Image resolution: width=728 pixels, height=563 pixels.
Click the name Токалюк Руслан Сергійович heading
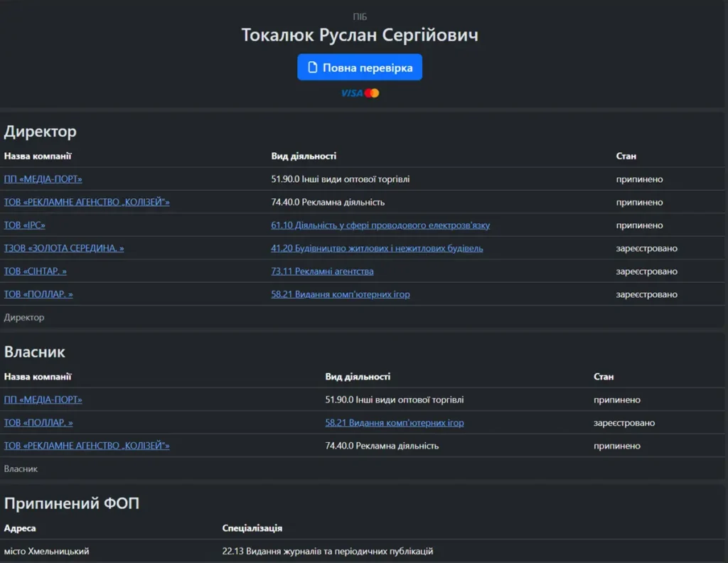(x=360, y=36)
